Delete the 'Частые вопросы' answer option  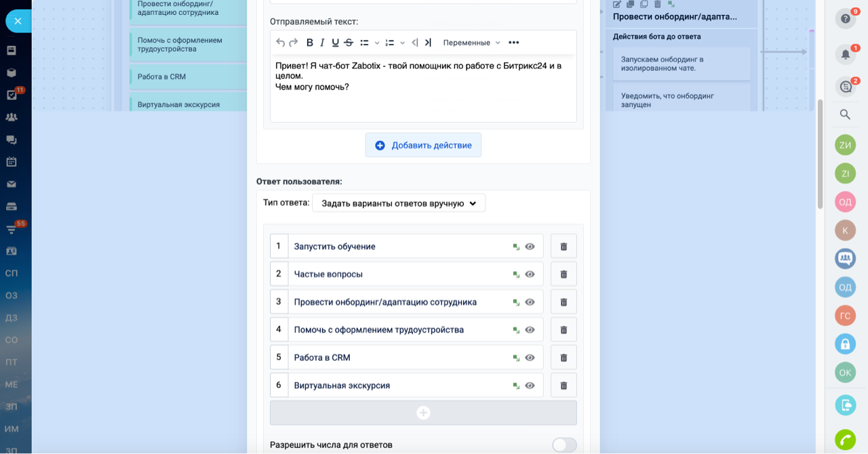(x=564, y=274)
